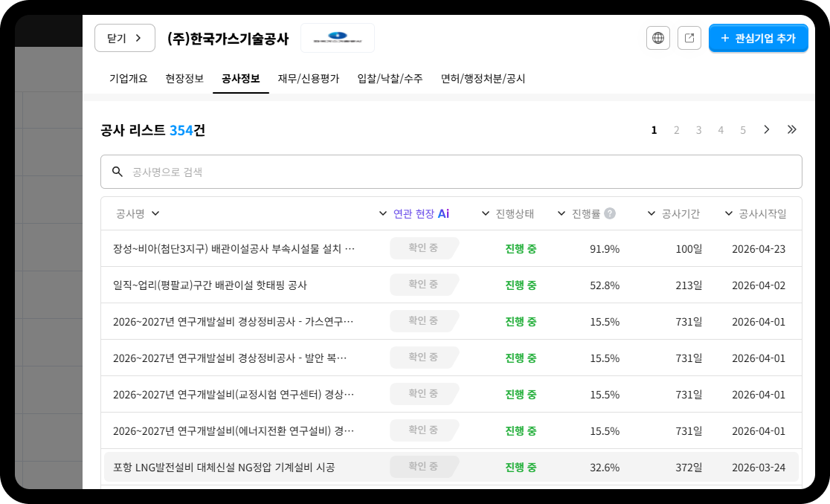
Task: Open 일직~업리(평팔교)구간 배관이설 핫태핑 공사
Action: click(x=451, y=285)
